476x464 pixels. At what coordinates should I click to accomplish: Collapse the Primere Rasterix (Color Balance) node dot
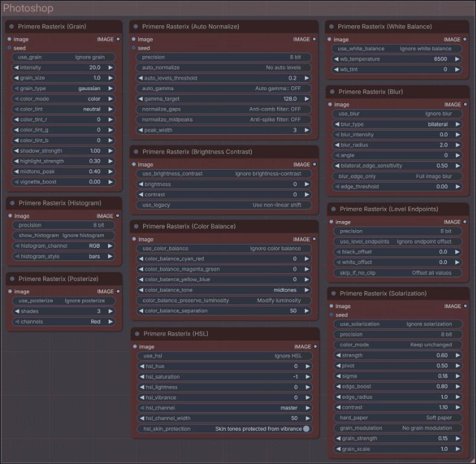[x=137, y=226]
